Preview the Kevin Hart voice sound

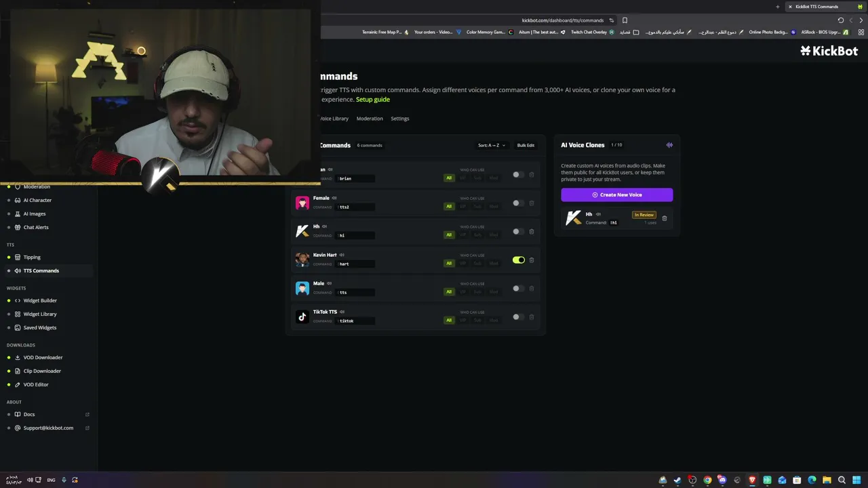(342, 255)
